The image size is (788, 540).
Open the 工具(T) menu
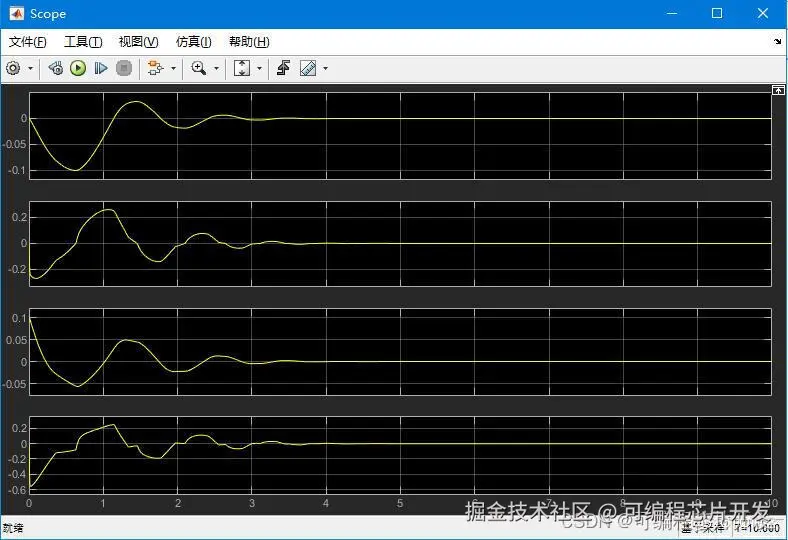(x=83, y=42)
